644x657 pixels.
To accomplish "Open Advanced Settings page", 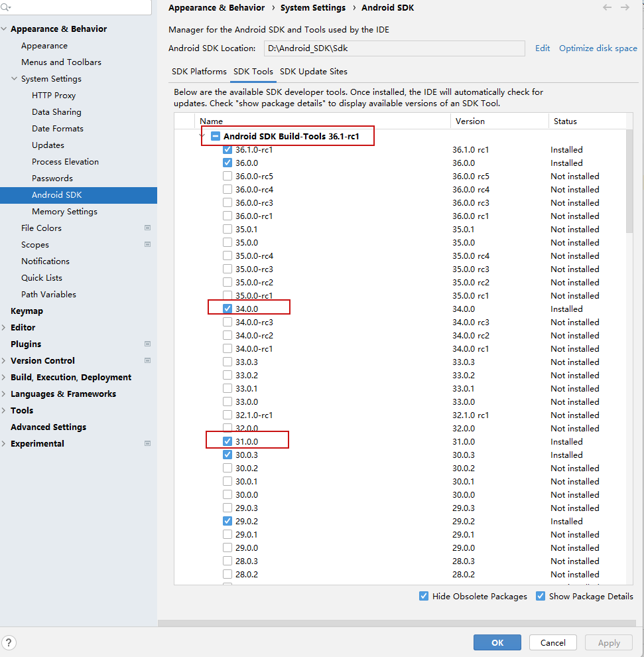I will pos(48,427).
